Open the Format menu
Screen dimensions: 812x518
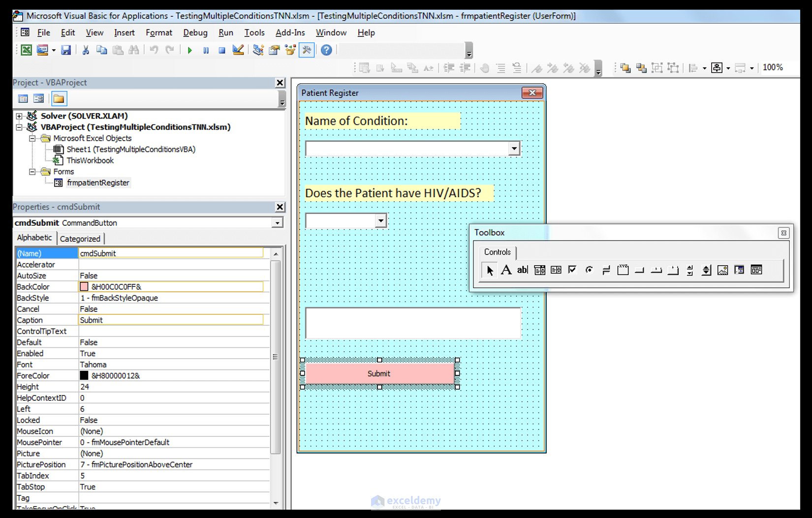[159, 32]
